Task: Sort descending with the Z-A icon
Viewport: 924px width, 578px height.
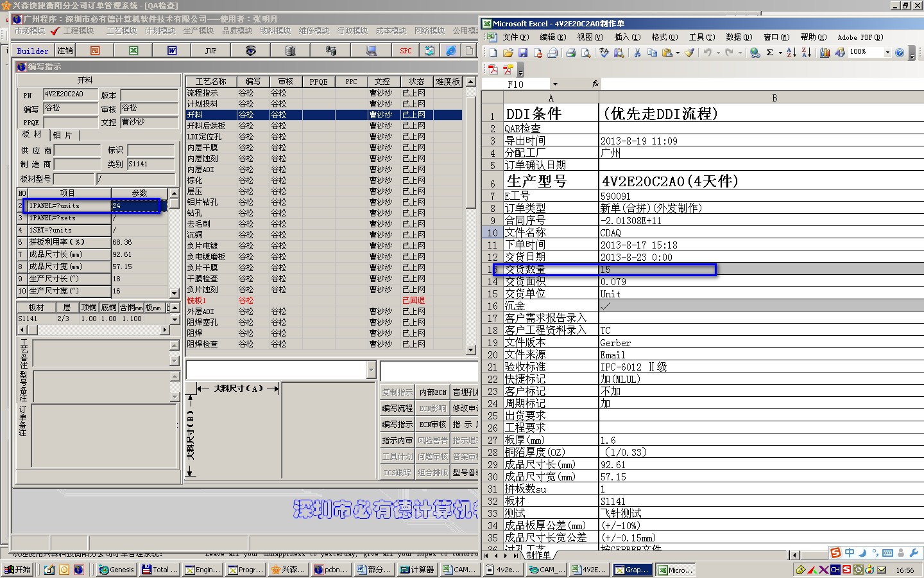Action: pyautogui.click(x=806, y=53)
